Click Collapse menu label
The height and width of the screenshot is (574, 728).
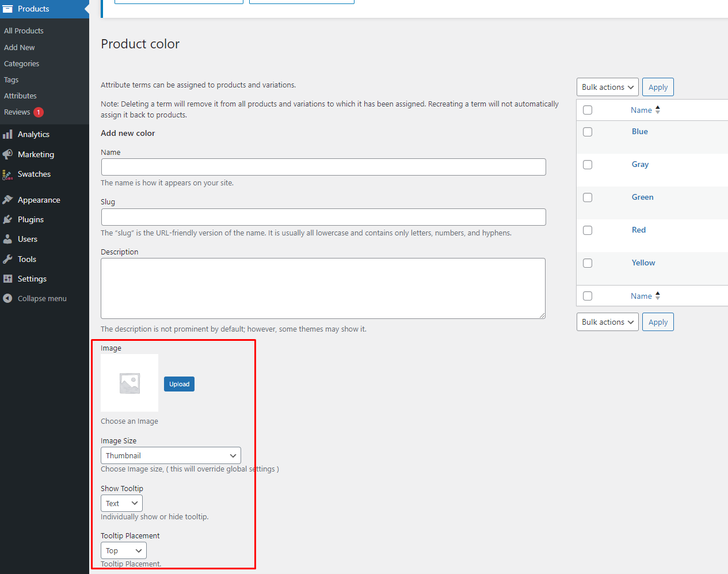pyautogui.click(x=42, y=298)
